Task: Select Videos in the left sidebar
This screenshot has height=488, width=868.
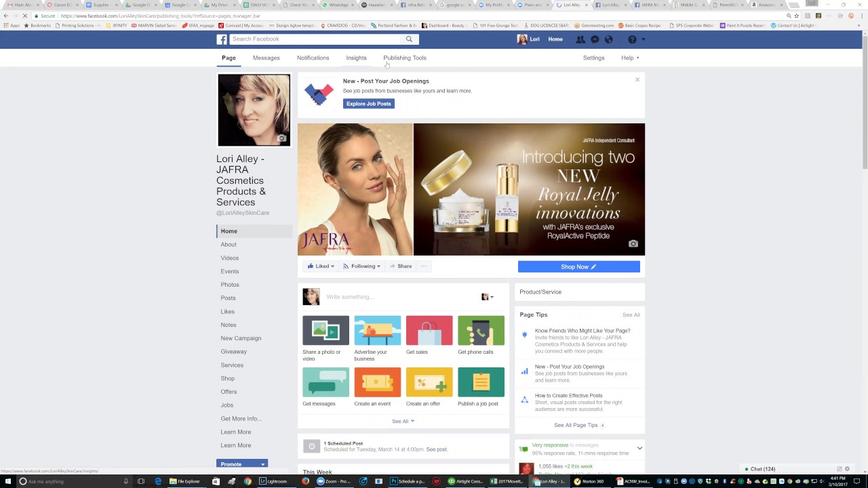Action: click(x=229, y=258)
